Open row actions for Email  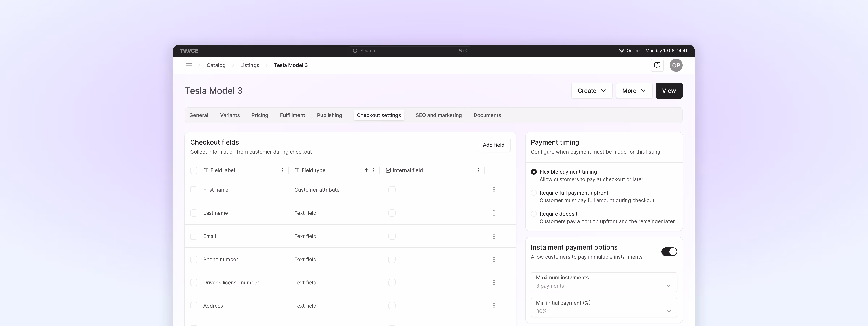click(494, 236)
